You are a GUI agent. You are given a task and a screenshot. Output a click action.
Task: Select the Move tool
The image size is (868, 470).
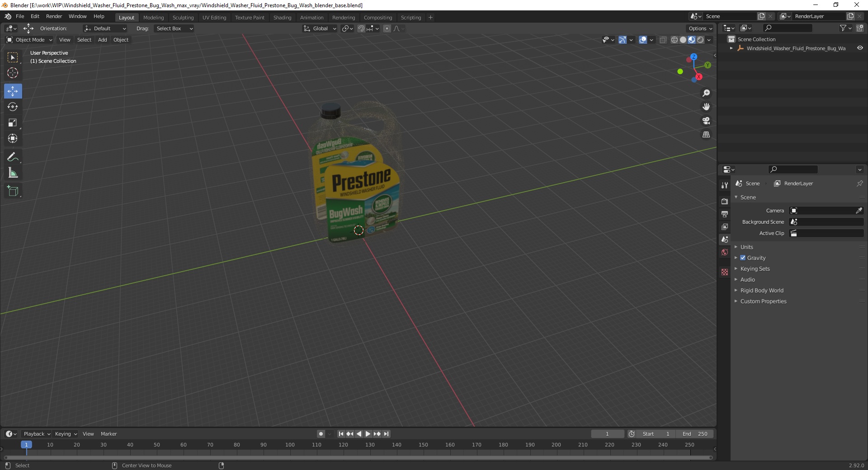pyautogui.click(x=13, y=91)
